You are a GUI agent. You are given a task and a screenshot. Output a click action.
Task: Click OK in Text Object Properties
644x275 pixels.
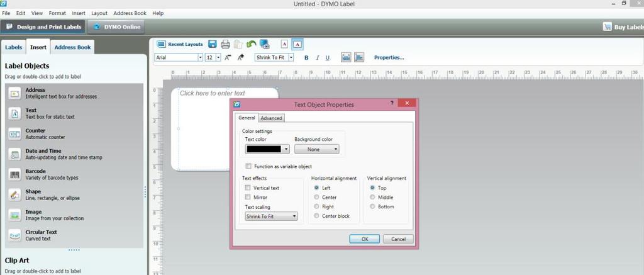point(365,239)
